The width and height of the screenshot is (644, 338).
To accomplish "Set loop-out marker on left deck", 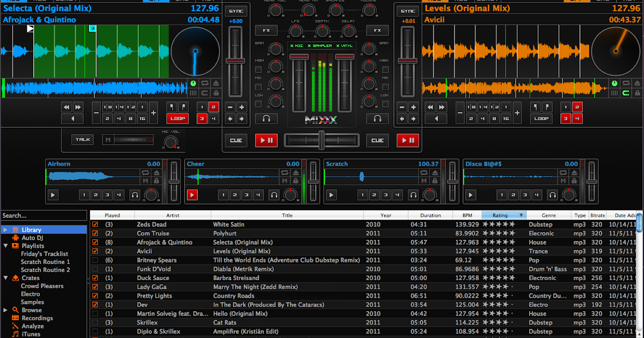I will point(183,107).
